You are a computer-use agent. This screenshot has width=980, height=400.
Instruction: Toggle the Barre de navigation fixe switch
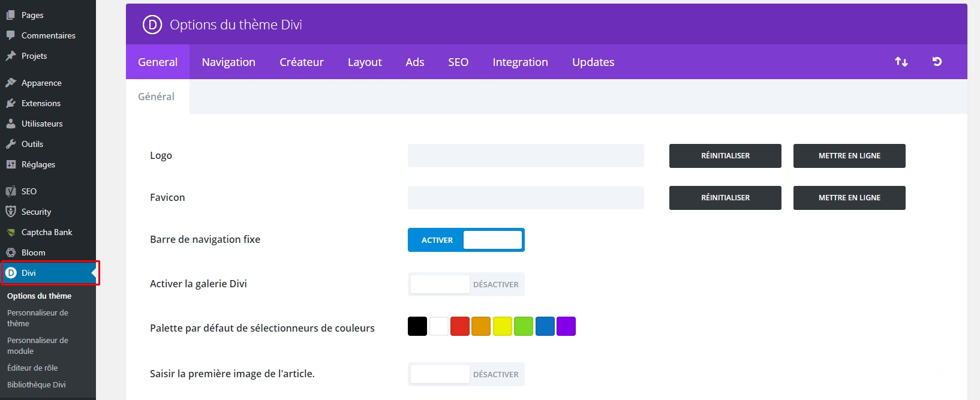pos(466,240)
